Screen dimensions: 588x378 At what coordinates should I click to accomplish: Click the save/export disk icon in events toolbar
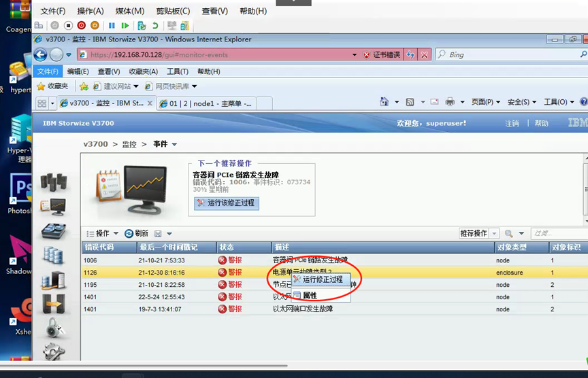158,233
